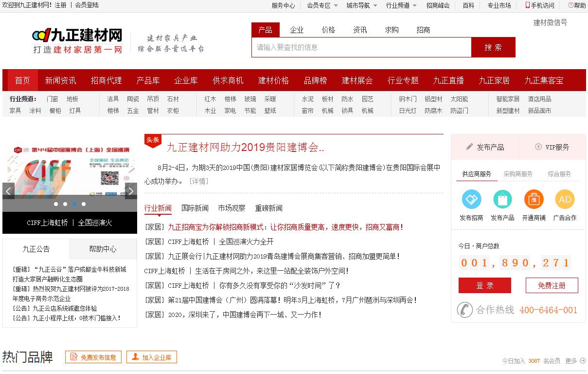Click the 发布产品 shopping bag icon
This screenshot has width=588, height=374.
click(x=502, y=200)
